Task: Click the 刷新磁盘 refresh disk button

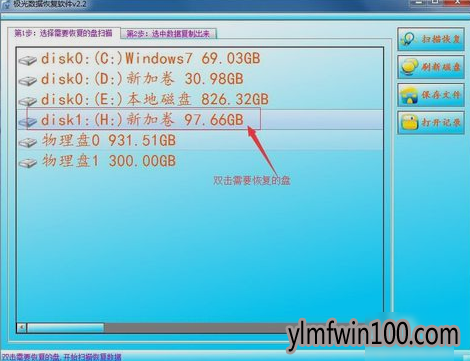Action: coord(431,67)
